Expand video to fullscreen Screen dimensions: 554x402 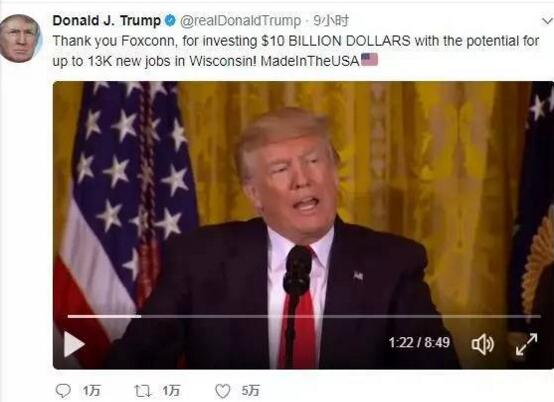click(526, 344)
